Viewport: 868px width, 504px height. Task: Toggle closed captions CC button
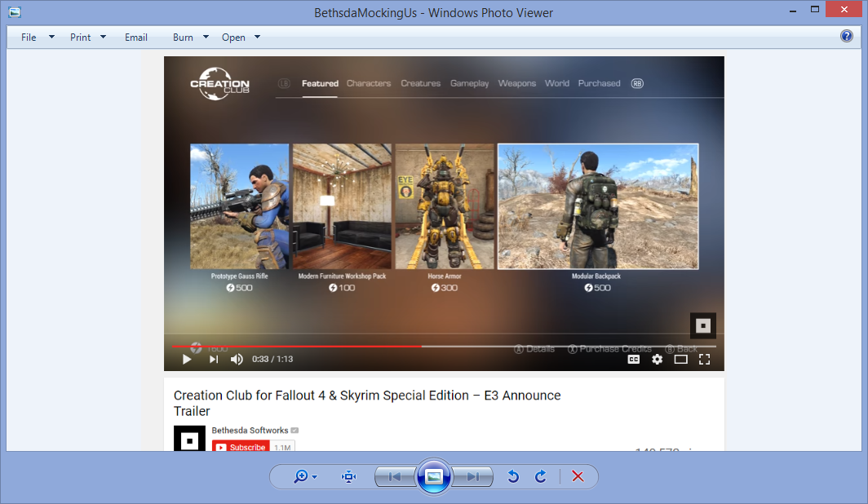click(x=633, y=360)
